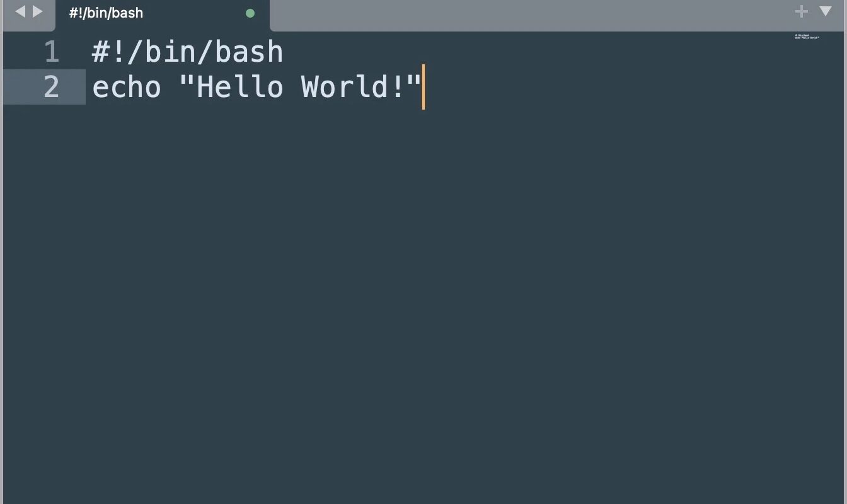Open the tab list dropdown triangle
This screenshot has height=504, width=847.
pos(826,11)
